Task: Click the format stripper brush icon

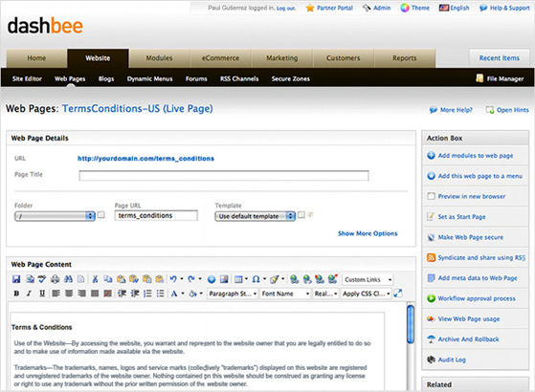Action: coord(275,279)
